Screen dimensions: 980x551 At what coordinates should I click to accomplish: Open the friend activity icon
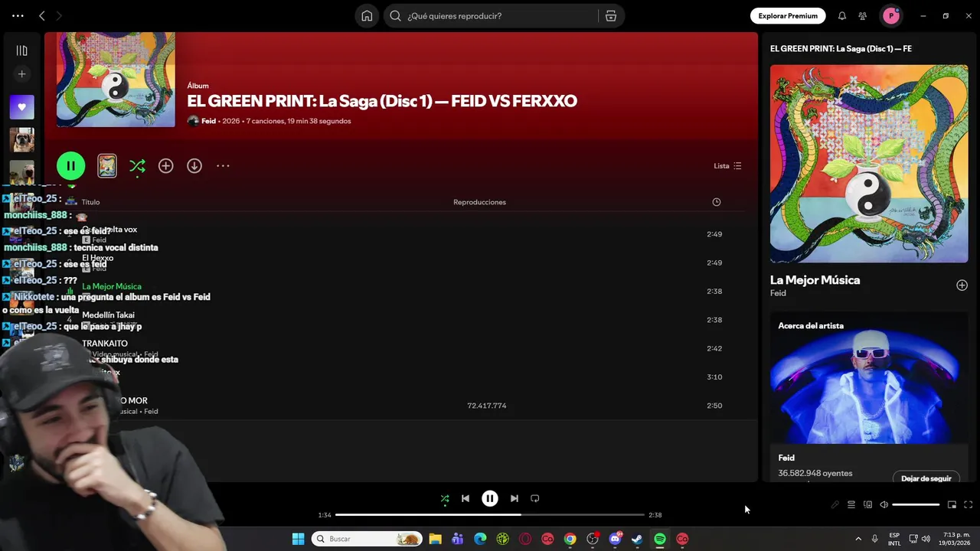click(863, 16)
